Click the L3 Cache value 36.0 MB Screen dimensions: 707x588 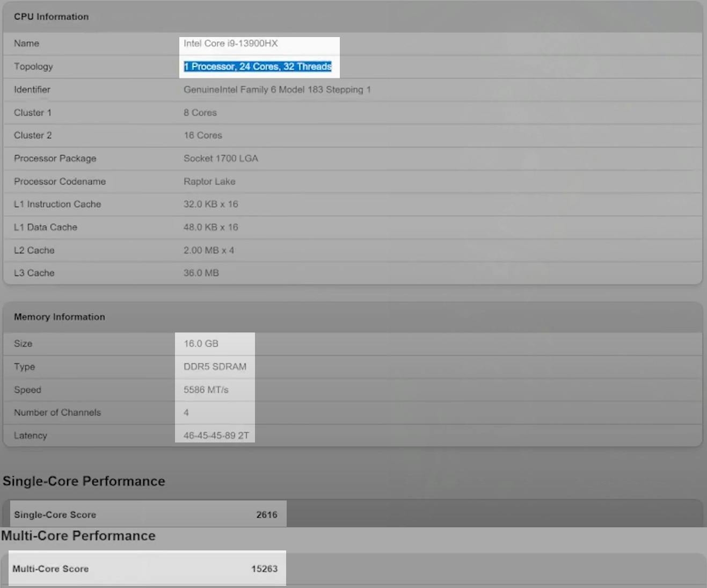pos(201,273)
